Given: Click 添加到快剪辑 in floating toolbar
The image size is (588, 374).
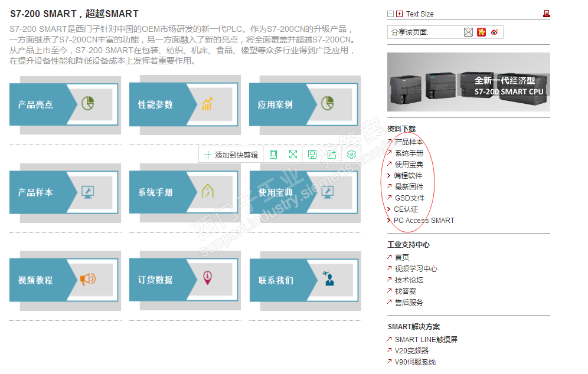Looking at the screenshot, I should point(231,155).
